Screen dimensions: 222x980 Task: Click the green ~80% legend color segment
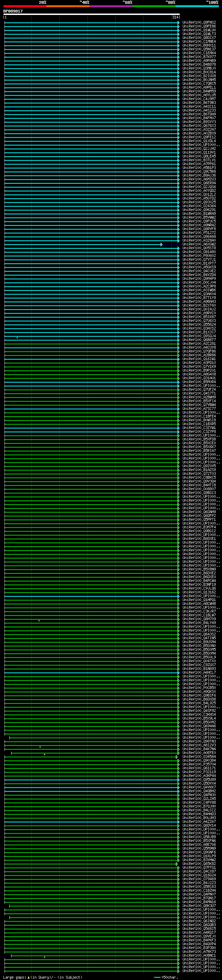154,6
